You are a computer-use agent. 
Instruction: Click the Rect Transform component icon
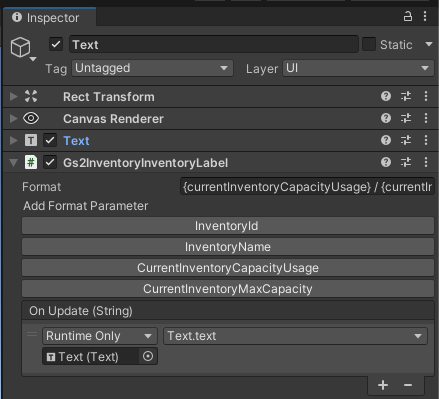(31, 96)
